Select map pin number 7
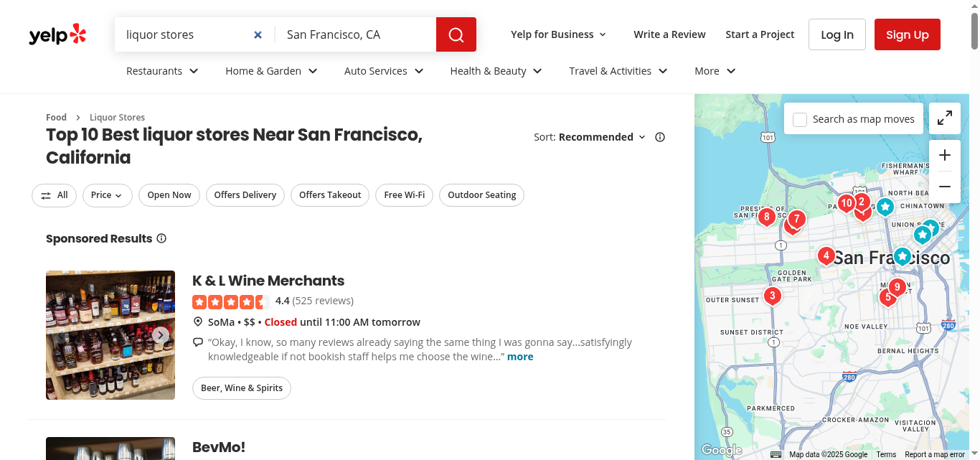The image size is (980, 460). pos(796,220)
